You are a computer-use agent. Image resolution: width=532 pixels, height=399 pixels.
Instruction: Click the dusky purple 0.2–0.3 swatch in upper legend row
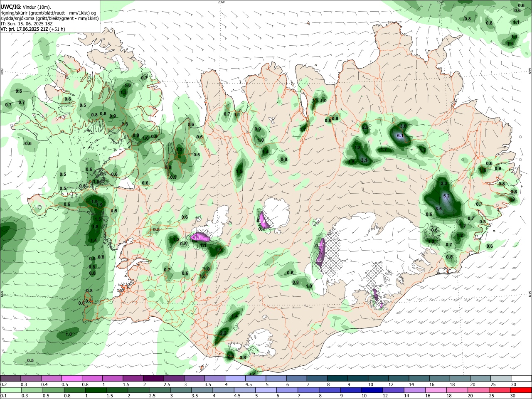coord(10,379)
